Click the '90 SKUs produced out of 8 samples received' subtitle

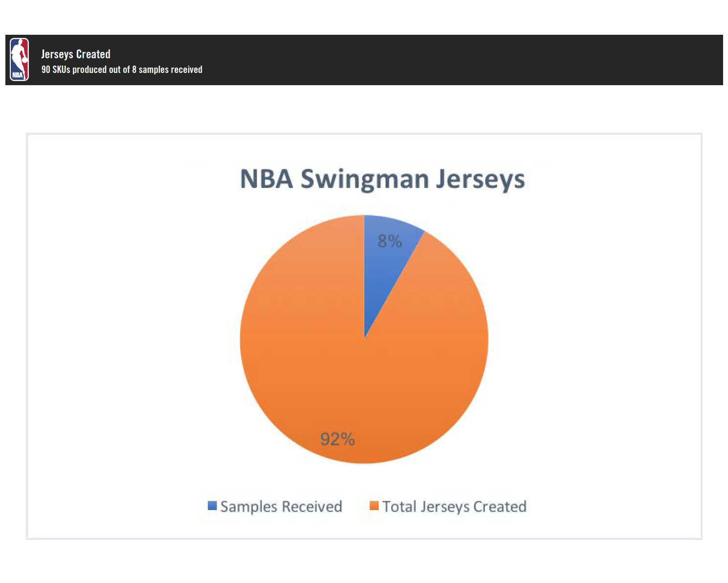(122, 70)
